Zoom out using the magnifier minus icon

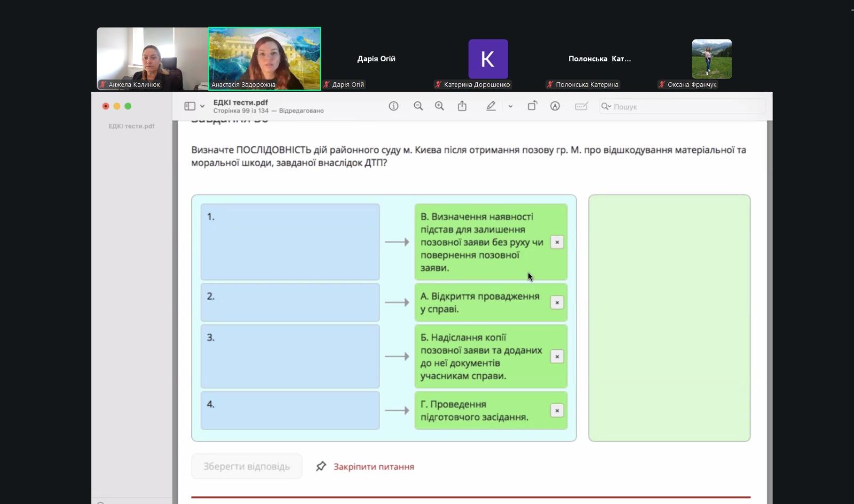click(x=418, y=106)
